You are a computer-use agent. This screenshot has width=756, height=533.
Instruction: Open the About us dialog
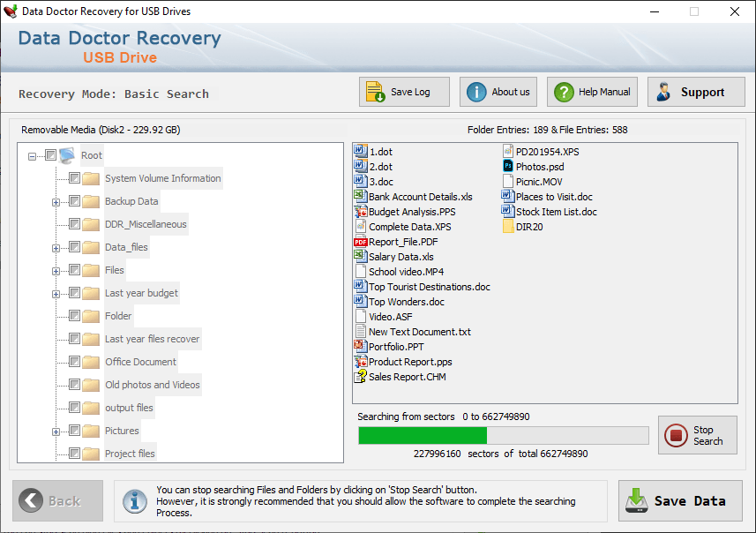tap(498, 92)
